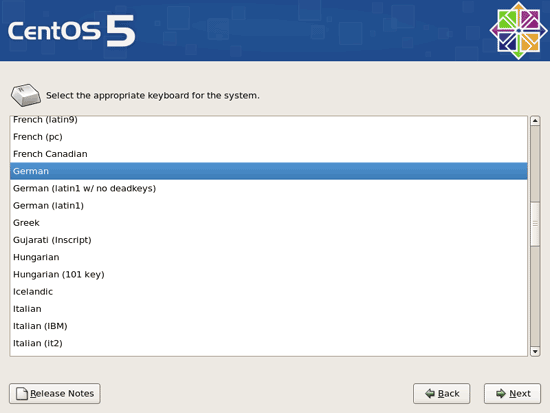Viewport: 550px width, 413px height.
Task: Select plain Italian keyboard
Action: pos(269,308)
